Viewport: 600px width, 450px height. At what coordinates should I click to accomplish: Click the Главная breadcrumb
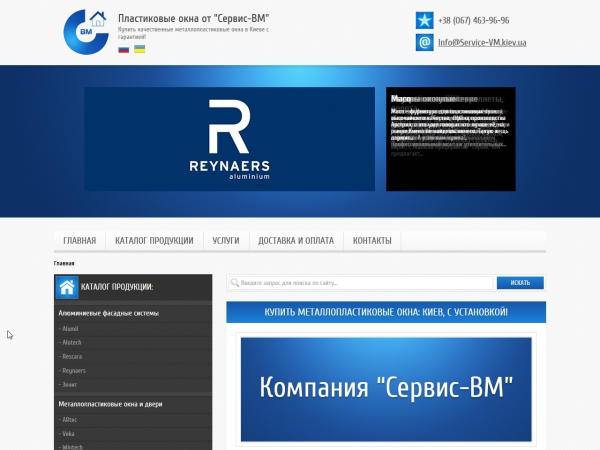tap(64, 263)
